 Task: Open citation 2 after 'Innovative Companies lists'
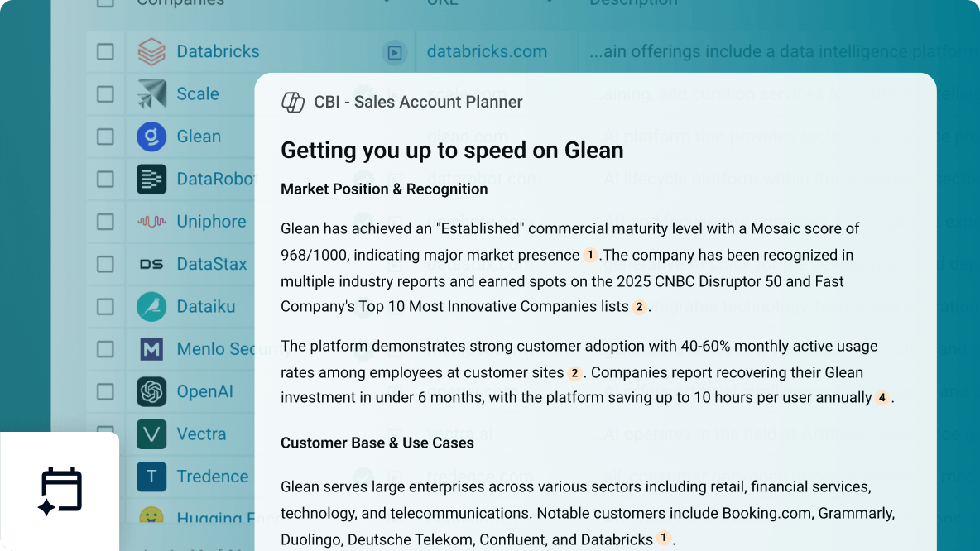pos(639,307)
